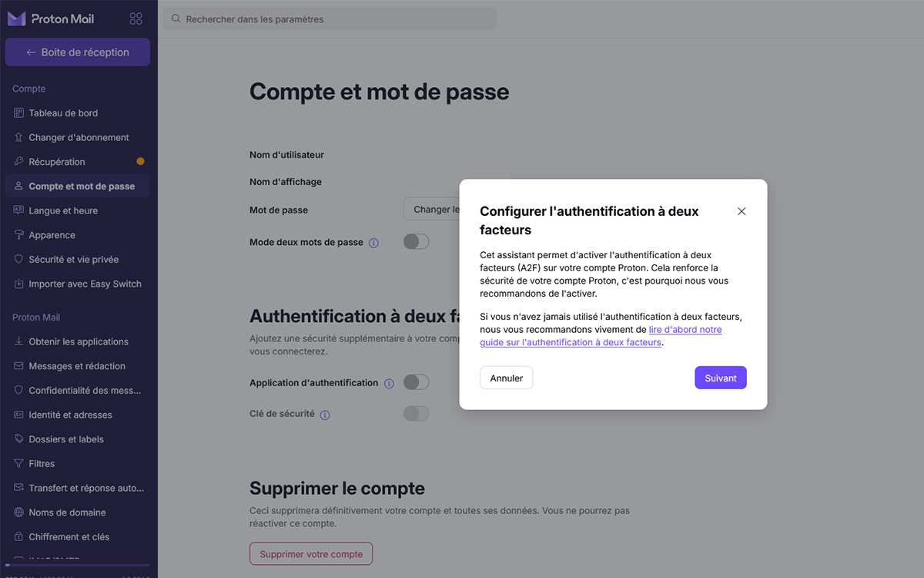The image size is (924, 578).
Task: Click Annuler in the dialog
Action: pos(507,378)
